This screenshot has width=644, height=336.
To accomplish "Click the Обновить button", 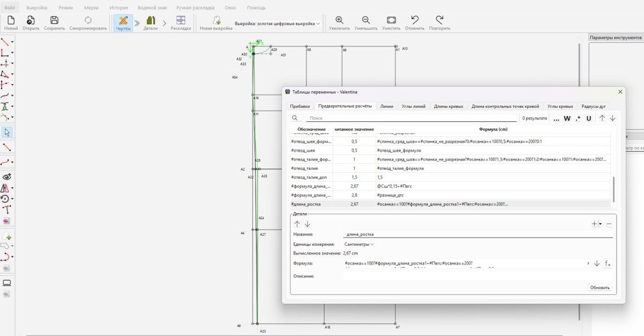I will click(600, 288).
